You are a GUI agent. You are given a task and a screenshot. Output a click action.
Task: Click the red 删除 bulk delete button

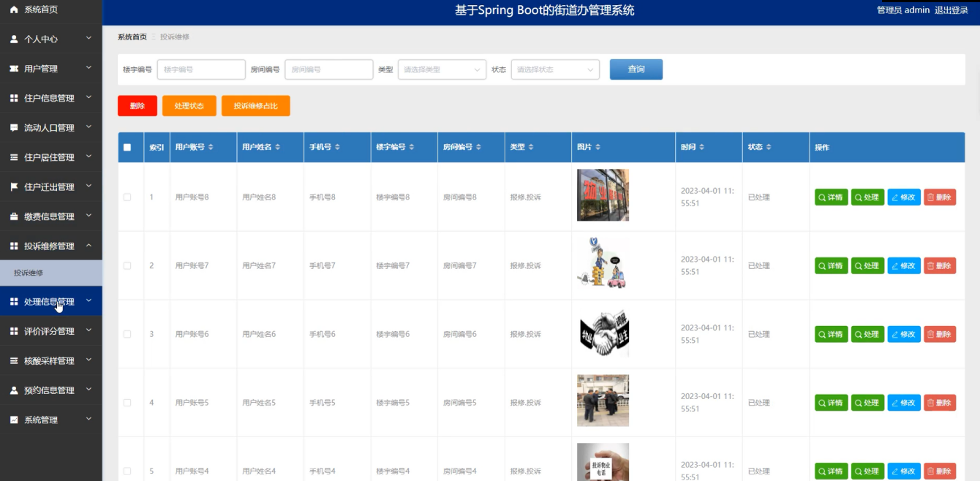pos(137,106)
